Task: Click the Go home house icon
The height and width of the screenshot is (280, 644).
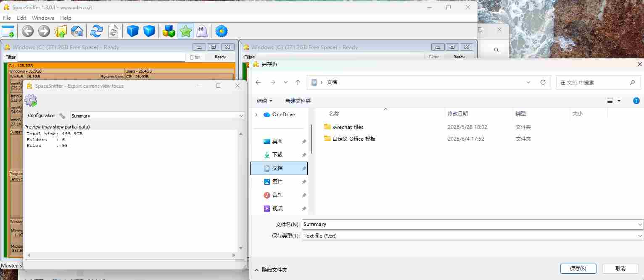Action: tap(77, 31)
